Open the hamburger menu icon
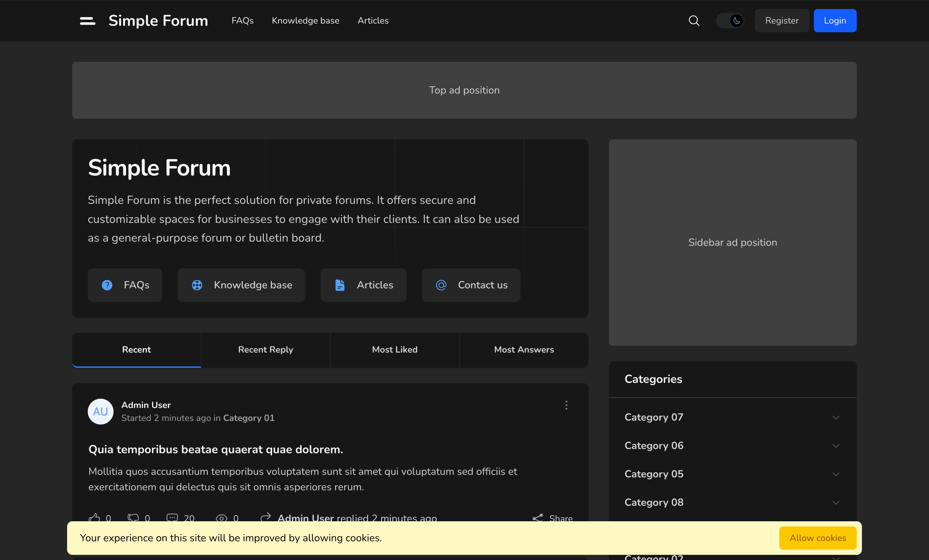This screenshot has width=929, height=560. 87,21
